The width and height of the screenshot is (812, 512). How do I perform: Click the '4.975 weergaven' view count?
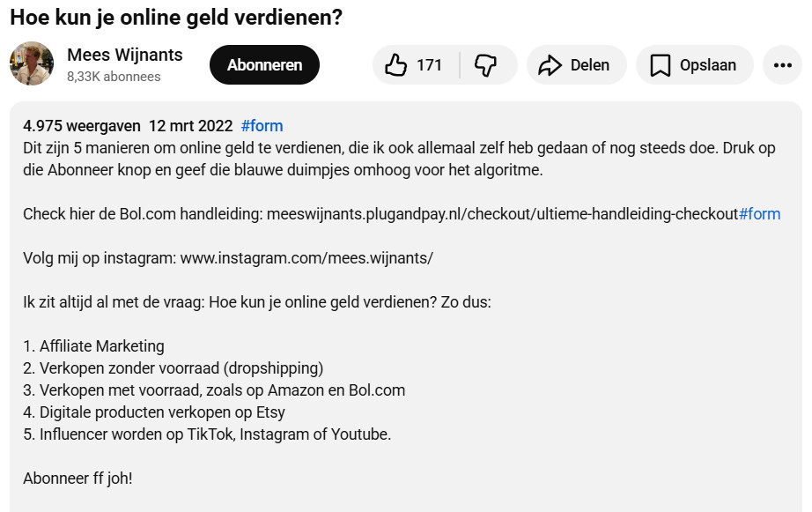[81, 125]
